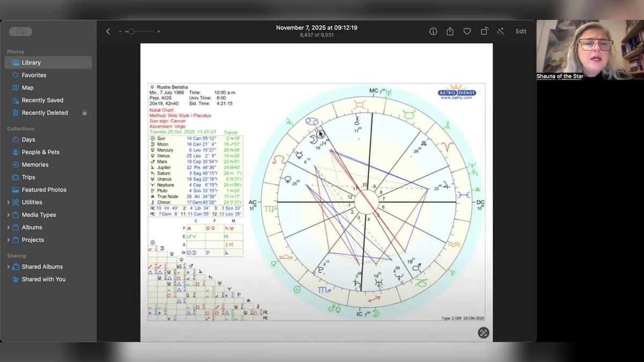Toggle the heart Favorite button

click(x=467, y=32)
